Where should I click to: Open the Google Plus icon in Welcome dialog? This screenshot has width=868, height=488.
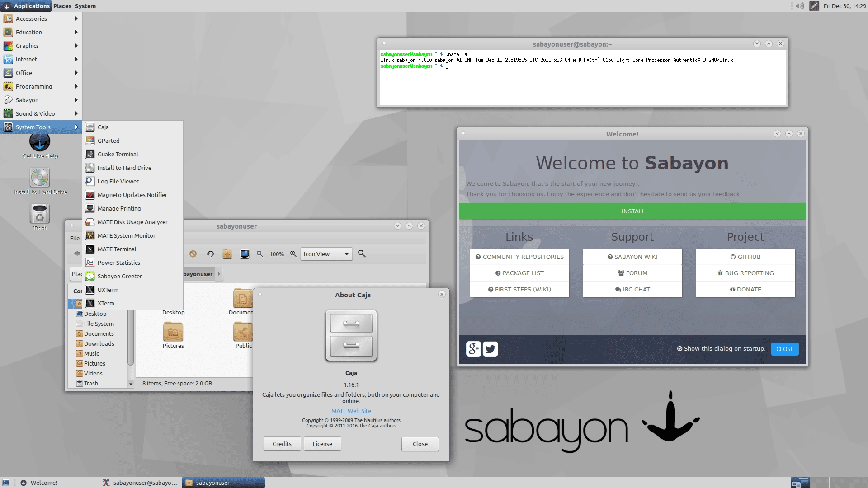point(473,349)
